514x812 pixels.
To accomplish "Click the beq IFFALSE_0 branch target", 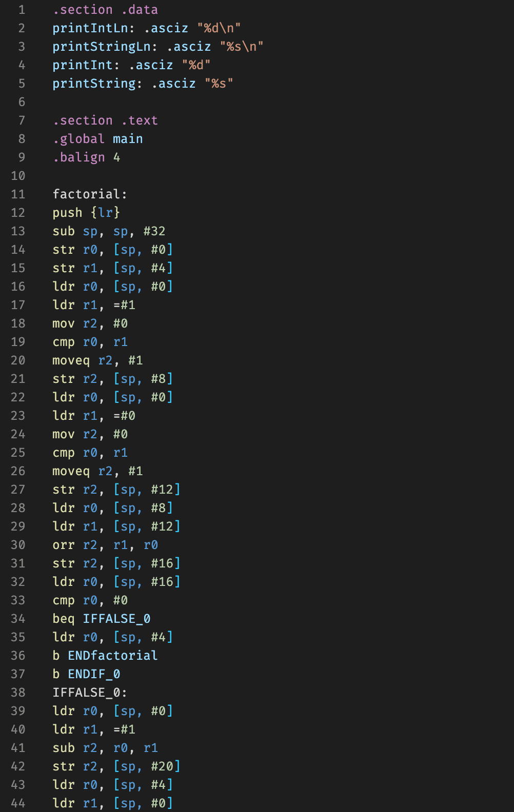I will pos(116,619).
